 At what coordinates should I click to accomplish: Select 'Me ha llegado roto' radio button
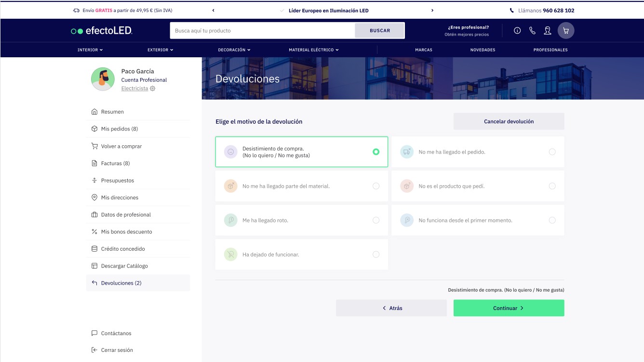pyautogui.click(x=376, y=220)
